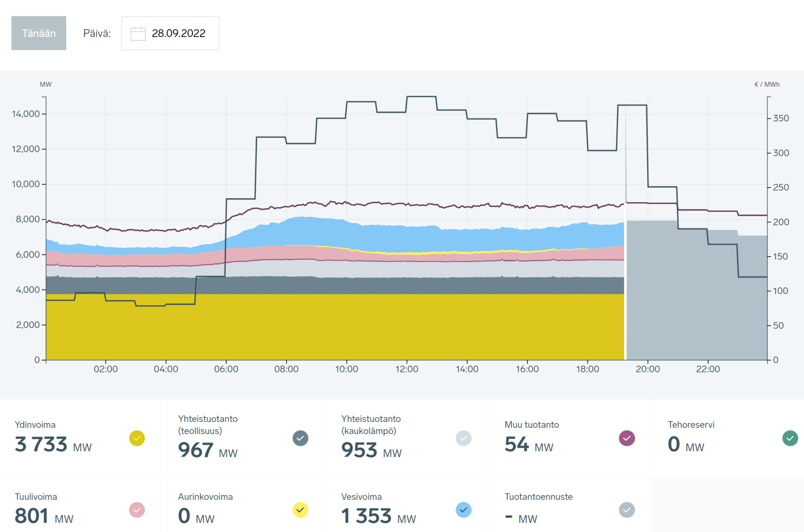Toggle the Tuulivoima pink checkmark
The image size is (804, 532).
click(137, 510)
